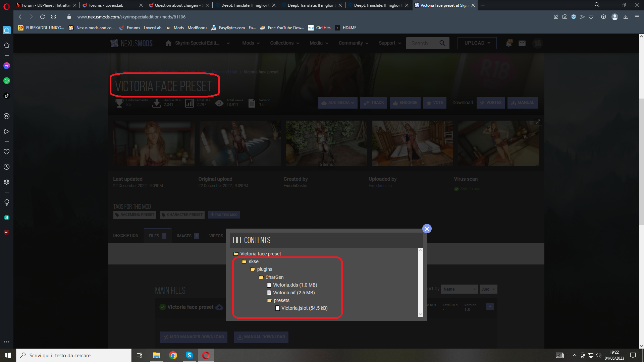Expand the Media menu
Viewport: 644px width, 362px height.
click(x=319, y=43)
